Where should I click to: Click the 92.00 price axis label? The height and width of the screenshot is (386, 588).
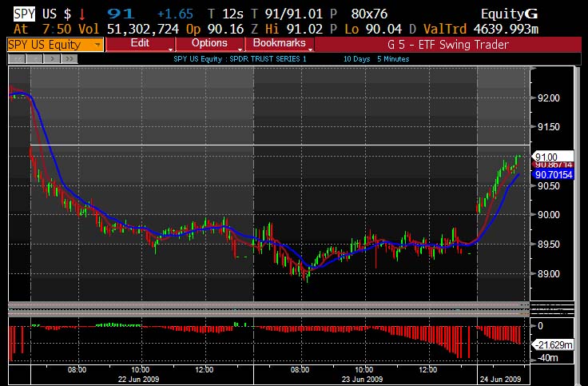(x=549, y=98)
